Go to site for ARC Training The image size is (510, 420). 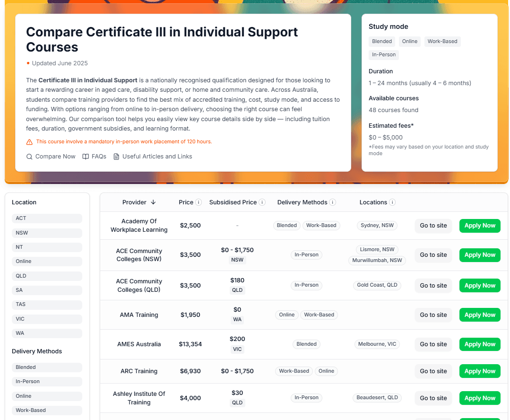point(433,371)
